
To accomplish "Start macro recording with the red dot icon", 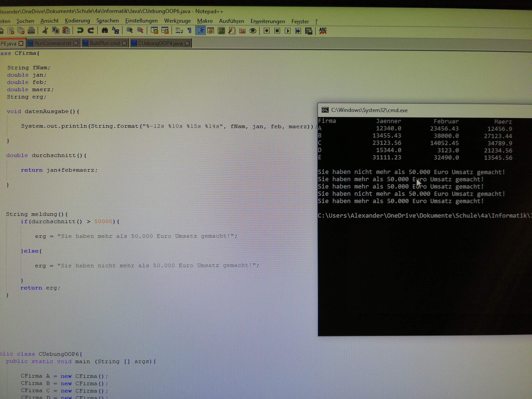I will [266, 31].
